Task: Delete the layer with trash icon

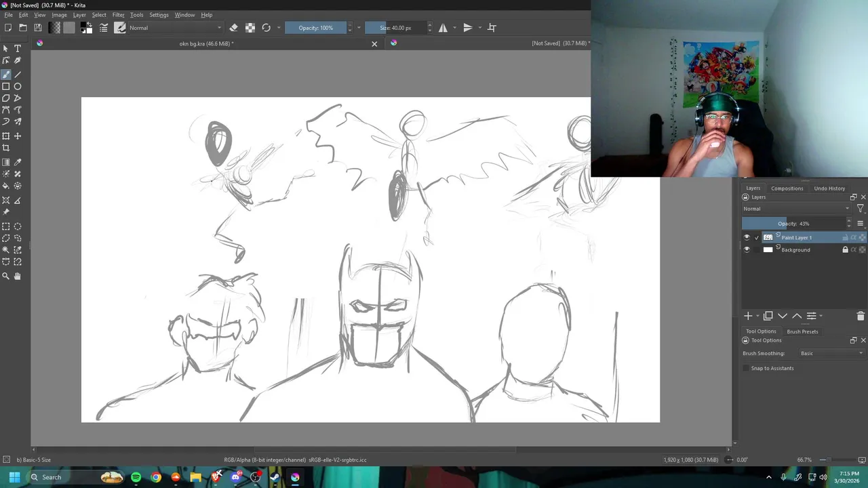Action: click(861, 316)
